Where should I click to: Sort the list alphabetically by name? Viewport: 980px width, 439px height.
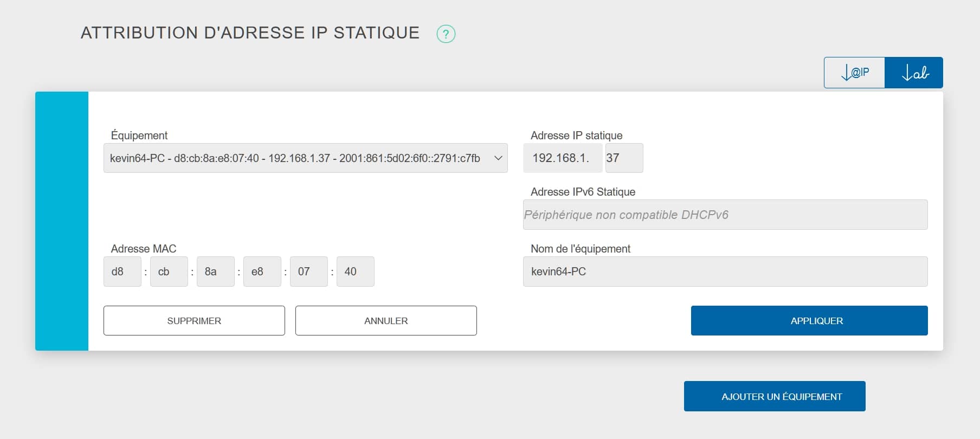(x=914, y=73)
